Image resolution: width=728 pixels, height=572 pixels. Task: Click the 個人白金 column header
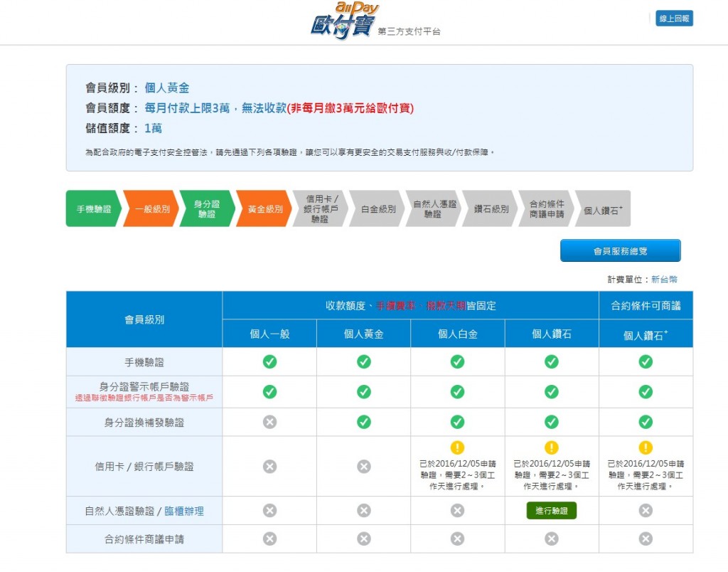point(458,334)
